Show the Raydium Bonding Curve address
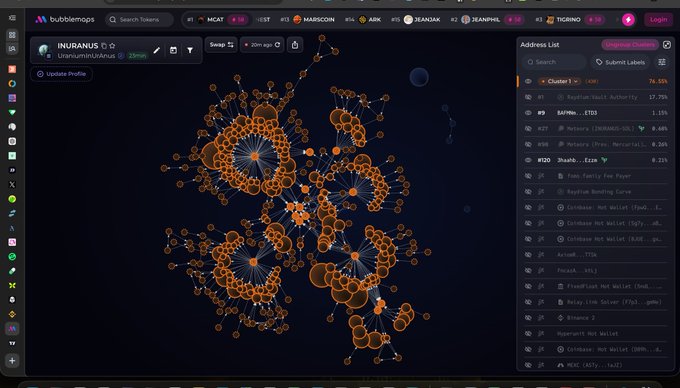 (528, 192)
